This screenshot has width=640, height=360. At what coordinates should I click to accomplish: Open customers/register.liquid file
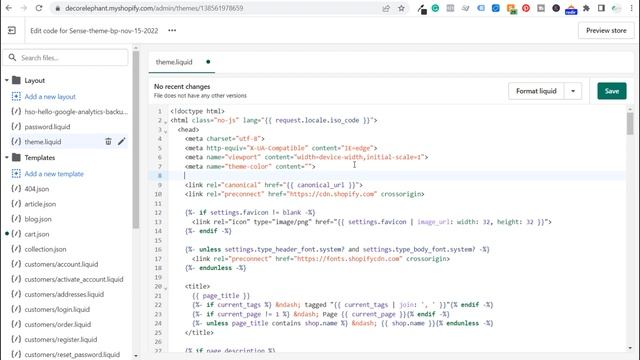coord(60,340)
